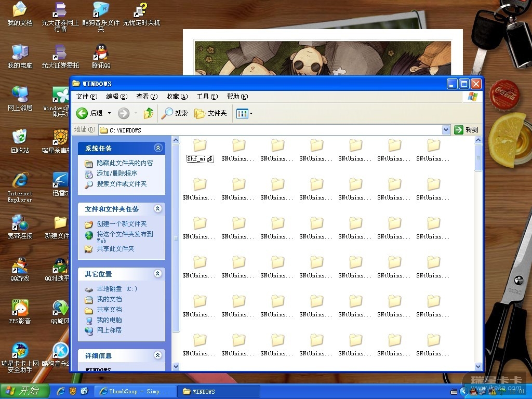Image resolution: width=532 pixels, height=399 pixels.
Task: Open the Search (搜索) toolbar tool
Action: [175, 113]
